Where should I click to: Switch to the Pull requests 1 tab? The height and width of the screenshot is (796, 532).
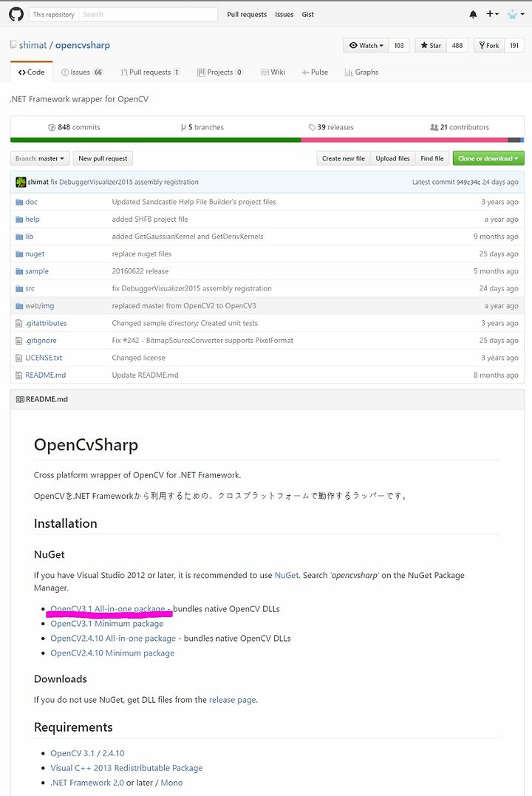150,72
